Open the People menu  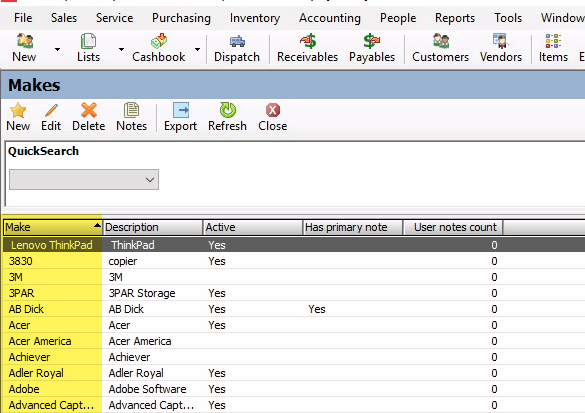(x=398, y=18)
